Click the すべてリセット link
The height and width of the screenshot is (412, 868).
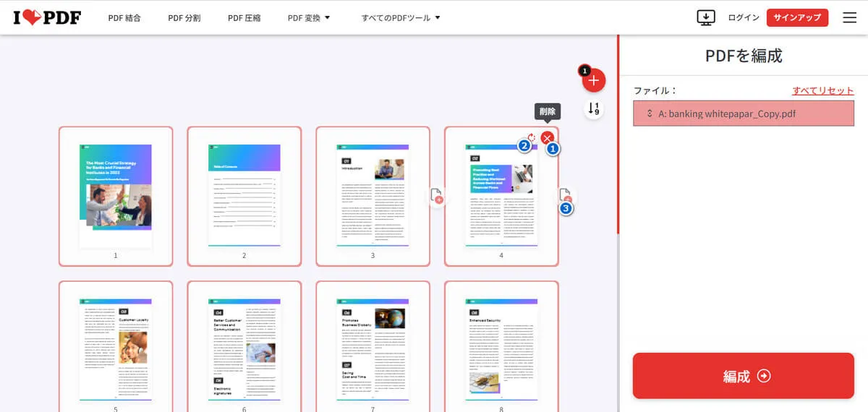[823, 90]
